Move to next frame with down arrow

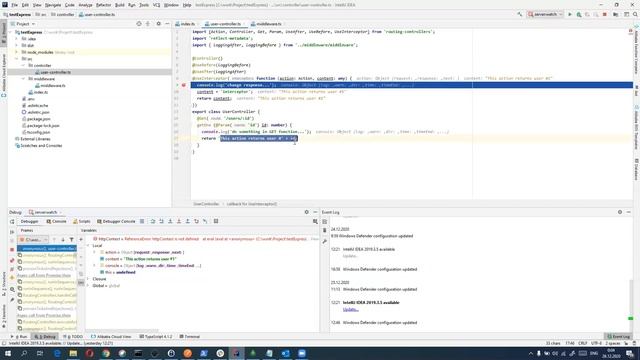point(63,240)
